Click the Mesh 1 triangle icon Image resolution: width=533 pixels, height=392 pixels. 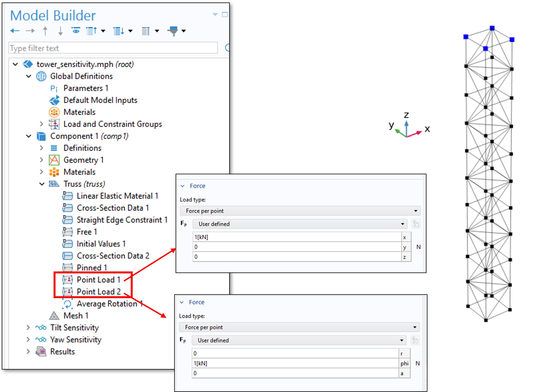point(54,316)
